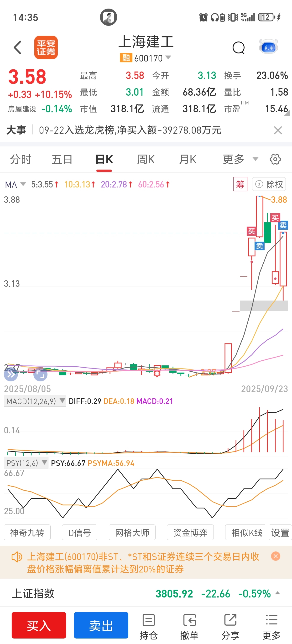
Task: Select the 日K tab
Action: coord(104,159)
